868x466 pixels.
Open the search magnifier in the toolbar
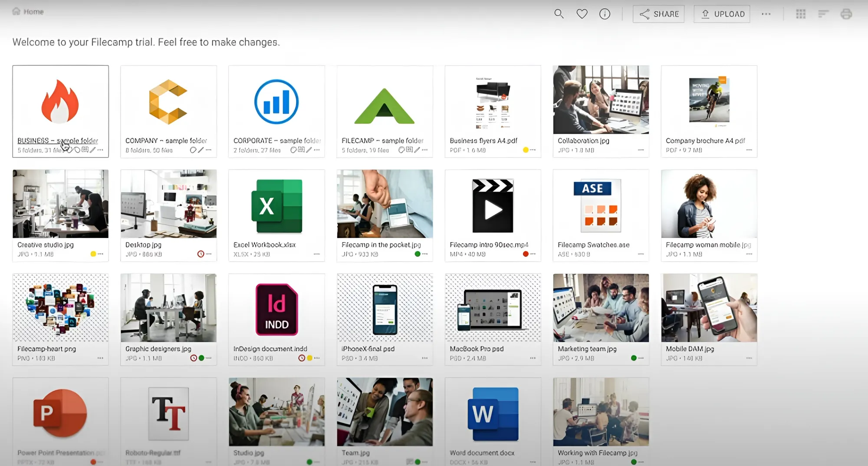(559, 14)
